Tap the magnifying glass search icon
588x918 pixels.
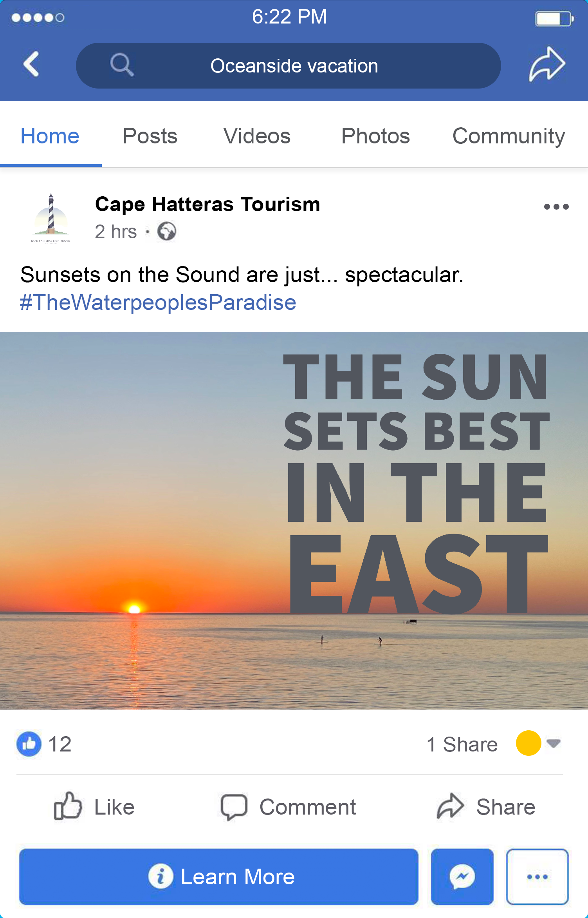click(x=122, y=65)
